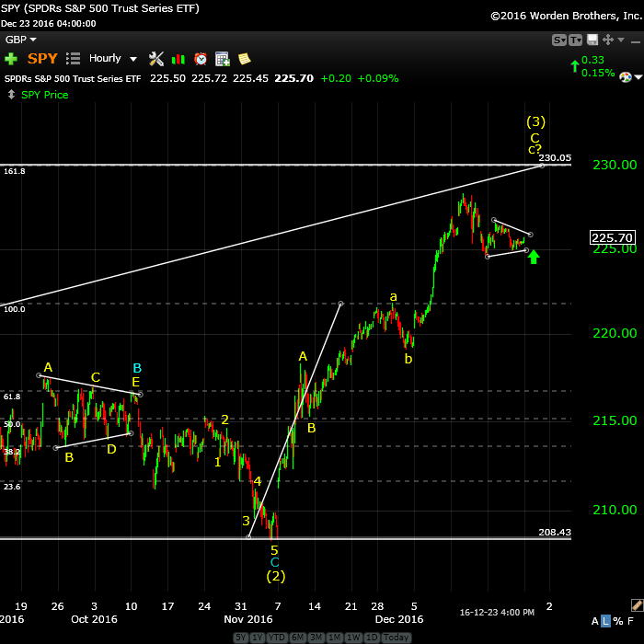Click the ruler drawing tool icon
This screenshot has height=644, width=644.
[637, 605]
